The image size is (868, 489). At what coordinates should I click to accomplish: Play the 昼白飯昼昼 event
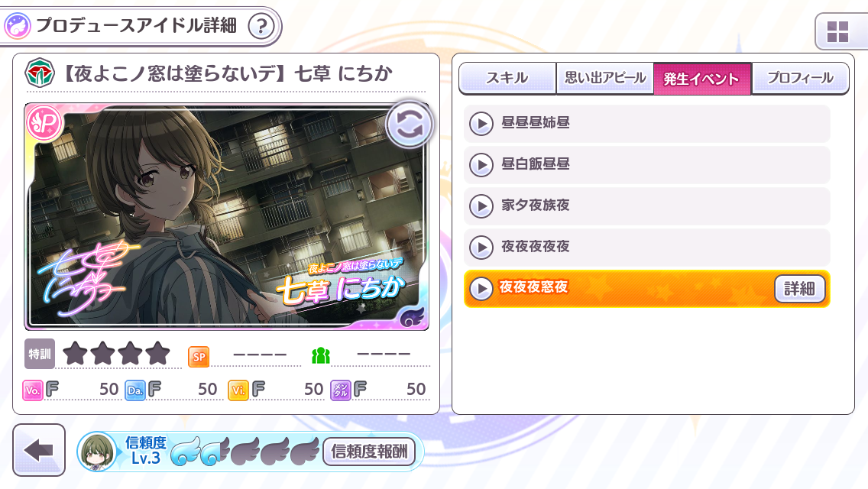point(481,164)
